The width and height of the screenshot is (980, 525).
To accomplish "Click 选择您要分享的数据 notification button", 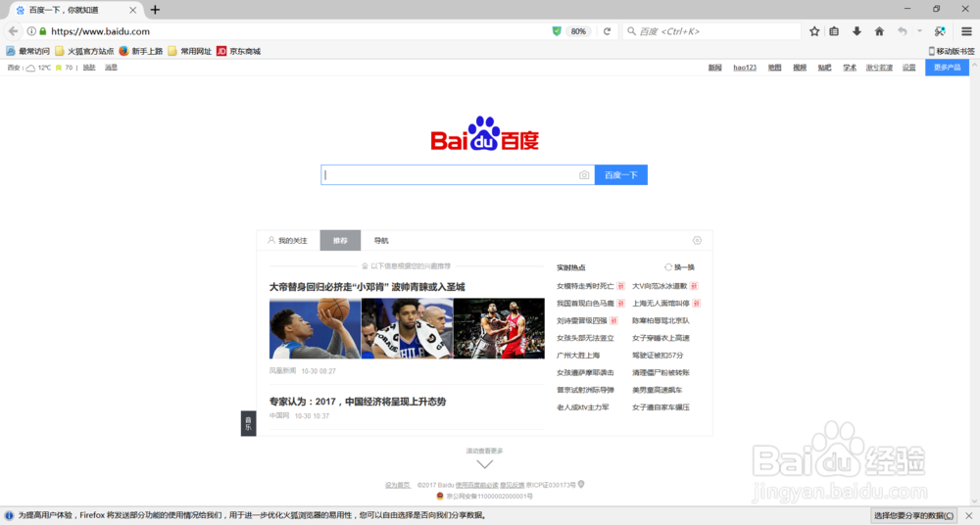I will point(913,515).
